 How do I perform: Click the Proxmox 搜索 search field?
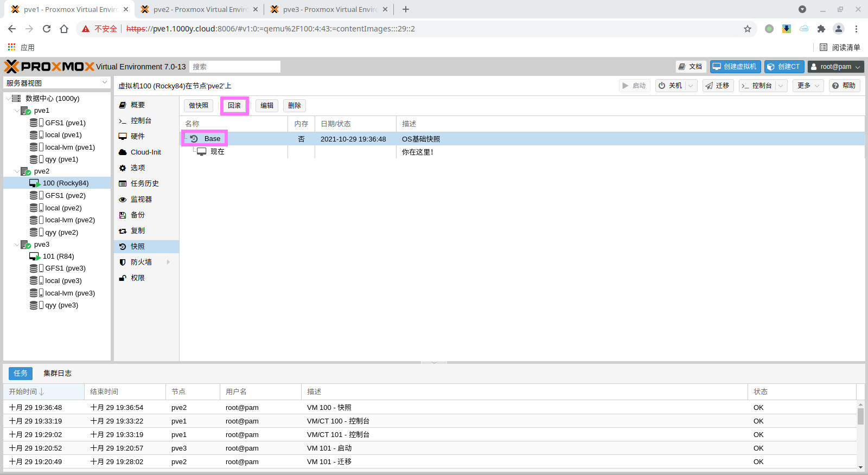pos(234,67)
